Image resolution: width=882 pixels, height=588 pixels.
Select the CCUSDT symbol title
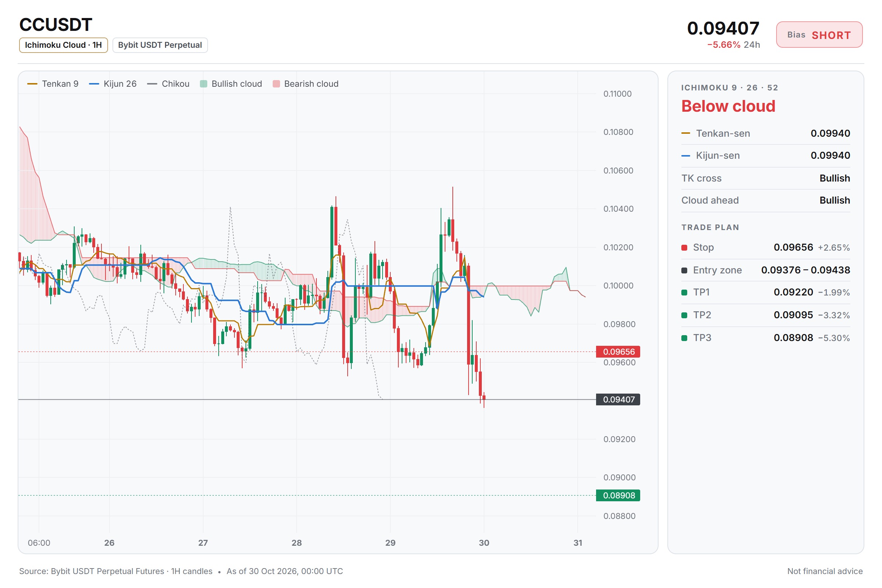point(56,25)
